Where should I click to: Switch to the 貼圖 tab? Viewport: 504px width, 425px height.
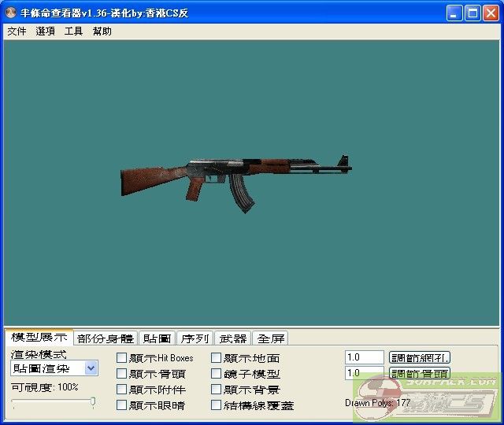(157, 338)
